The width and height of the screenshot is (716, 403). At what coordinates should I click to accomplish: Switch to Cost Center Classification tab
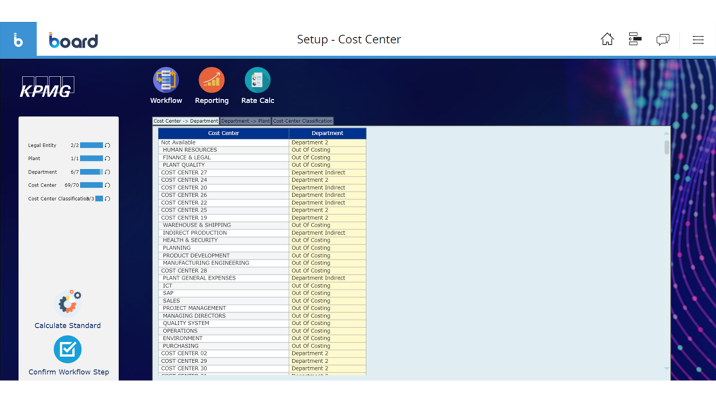click(x=302, y=121)
